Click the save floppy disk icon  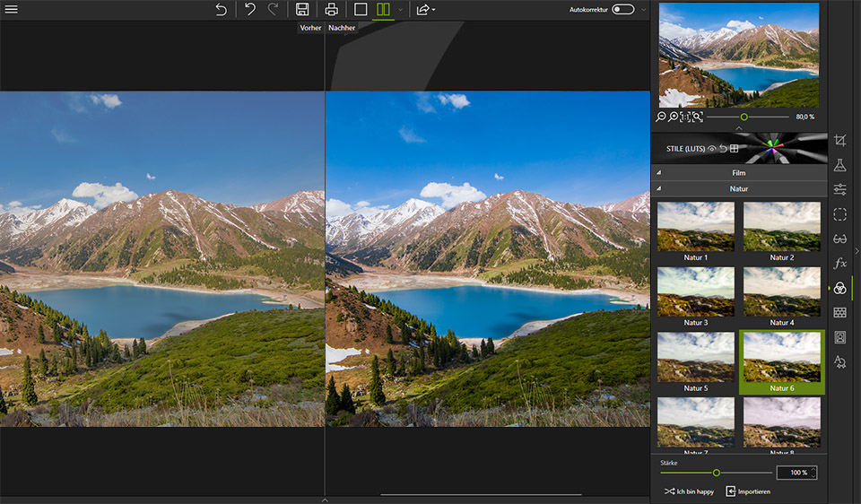pyautogui.click(x=302, y=10)
